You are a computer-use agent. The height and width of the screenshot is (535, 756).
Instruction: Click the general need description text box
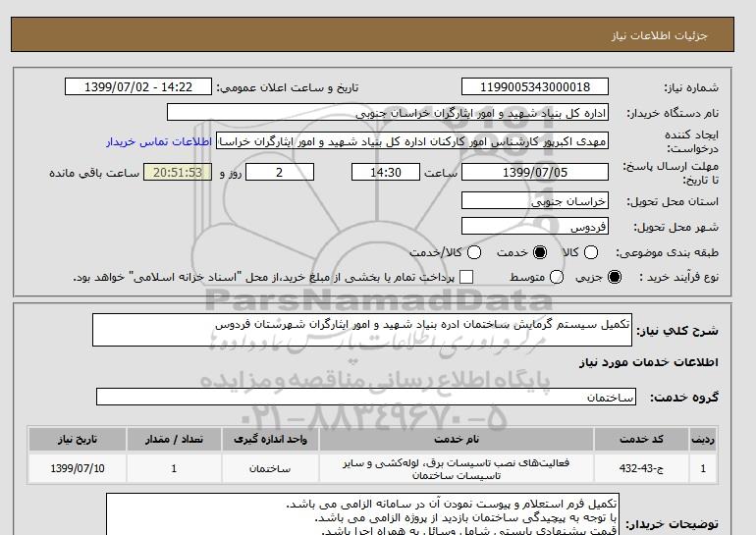click(362, 330)
